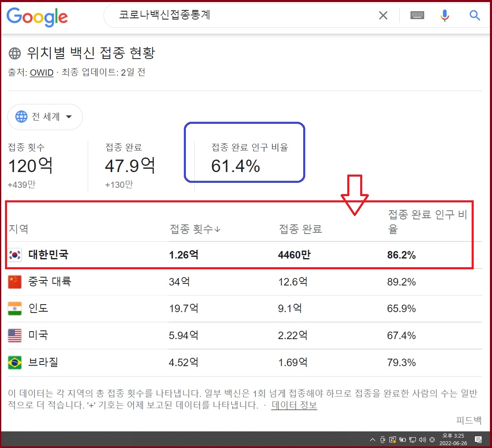Screen dimensions: 492x448
Task: Click inside the search box text 코로나백신접종통계
Action: 164,15
